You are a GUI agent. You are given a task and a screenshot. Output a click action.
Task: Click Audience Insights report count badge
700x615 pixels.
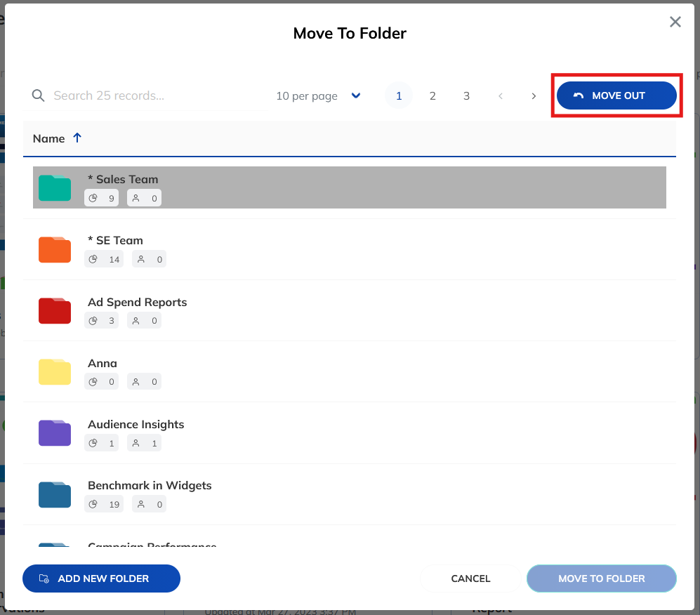[x=101, y=443]
